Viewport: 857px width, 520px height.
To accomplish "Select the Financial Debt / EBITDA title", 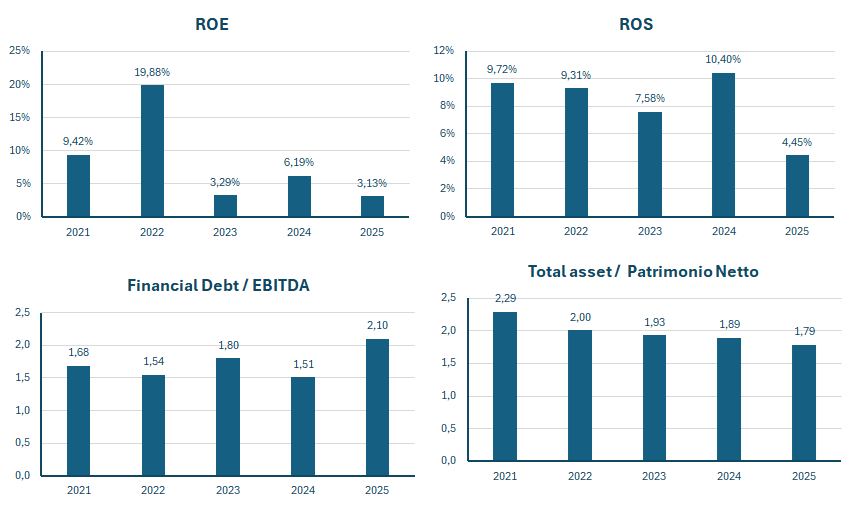I will 218,285.
